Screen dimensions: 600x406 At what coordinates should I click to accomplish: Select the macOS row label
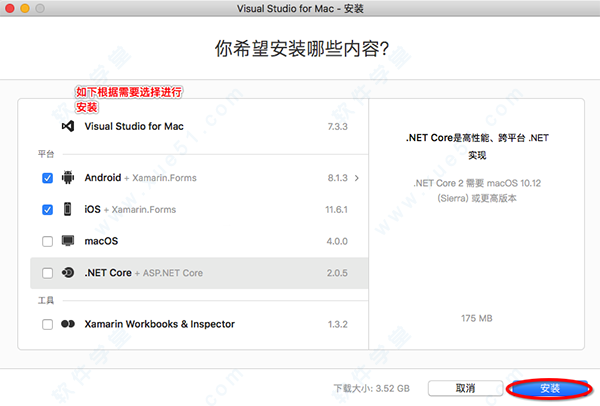click(101, 241)
